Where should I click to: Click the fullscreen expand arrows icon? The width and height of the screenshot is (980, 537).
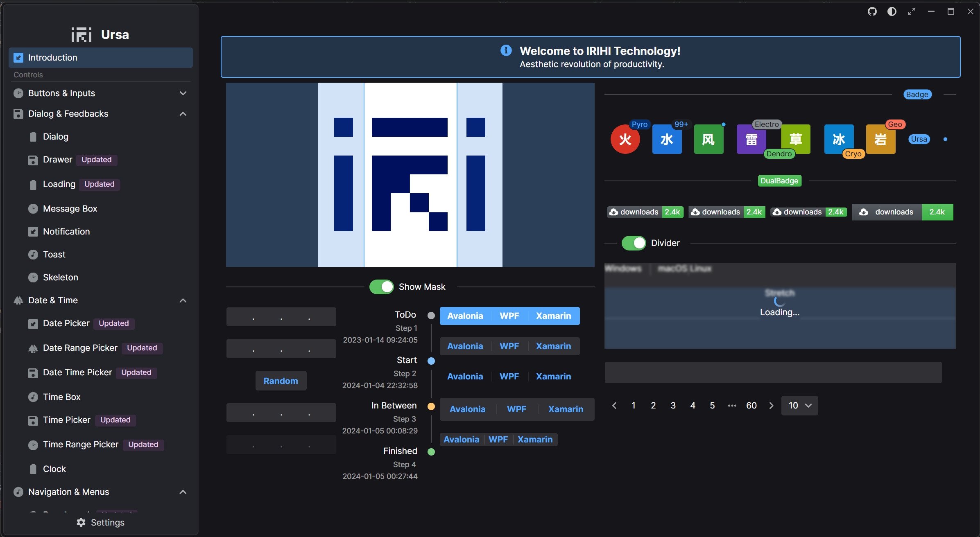[911, 11]
